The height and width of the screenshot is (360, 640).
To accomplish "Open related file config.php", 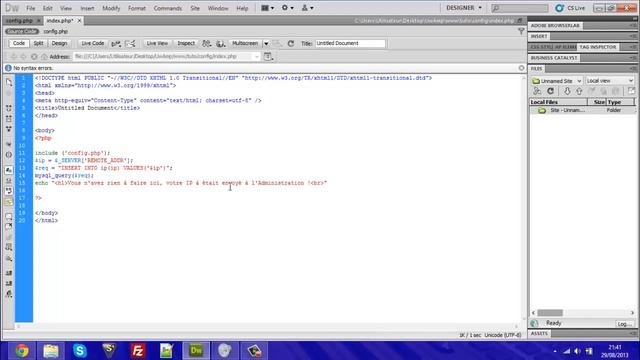I will [x=56, y=31].
